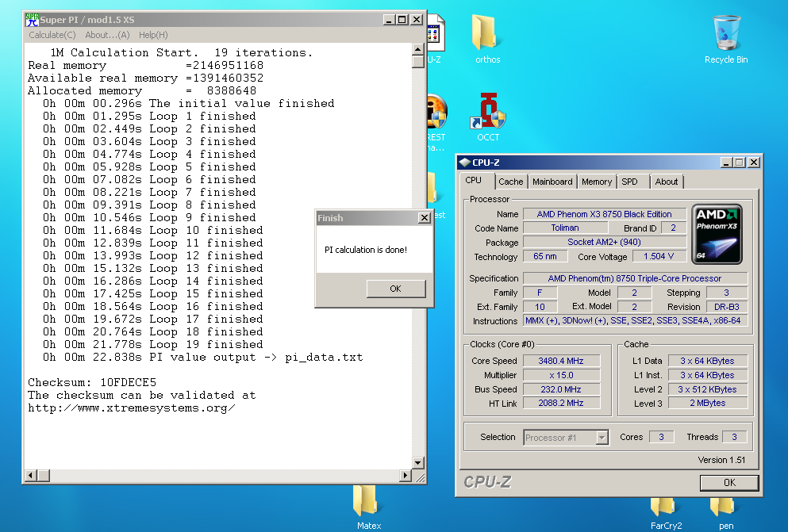788x532 pixels.
Task: Close the Finish dialog
Action: (x=424, y=218)
